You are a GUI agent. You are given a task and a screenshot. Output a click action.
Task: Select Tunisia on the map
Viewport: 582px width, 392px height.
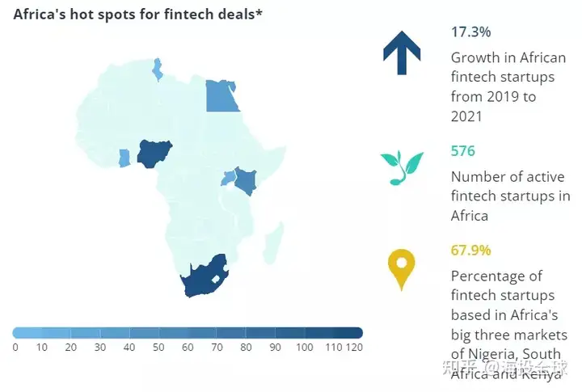point(158,70)
